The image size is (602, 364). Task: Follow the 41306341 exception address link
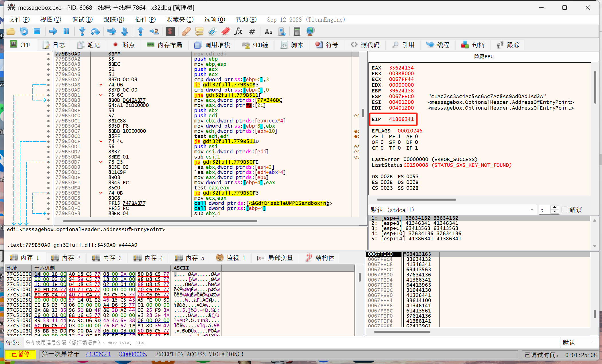pyautogui.click(x=98, y=354)
